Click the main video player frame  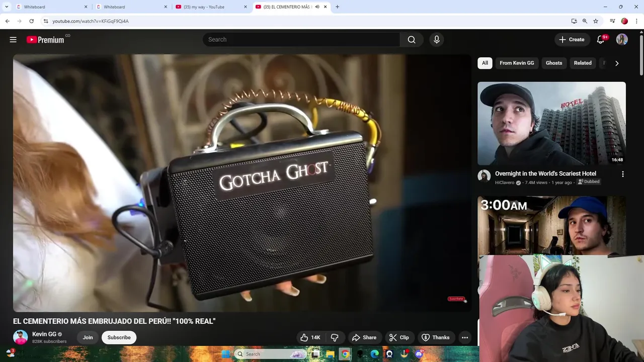tap(243, 183)
